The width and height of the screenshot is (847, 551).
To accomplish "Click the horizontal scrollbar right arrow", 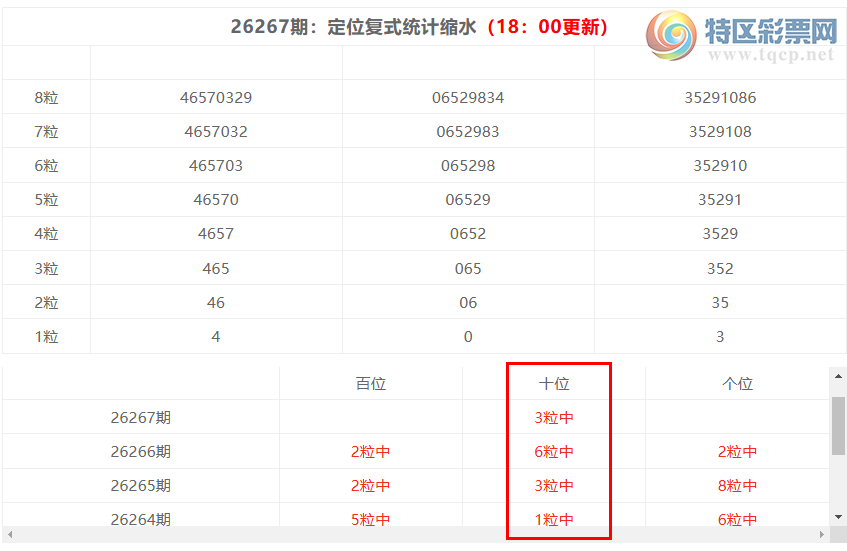I will tap(822, 534).
